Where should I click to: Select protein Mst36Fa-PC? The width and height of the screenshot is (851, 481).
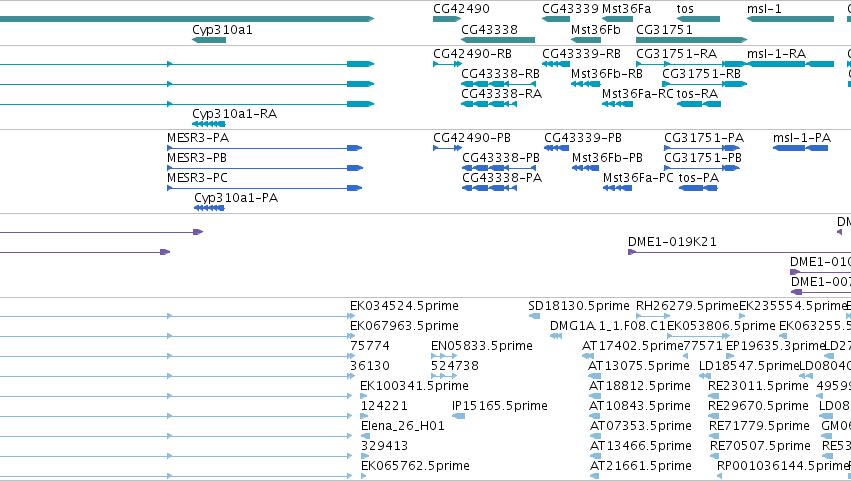point(638,178)
